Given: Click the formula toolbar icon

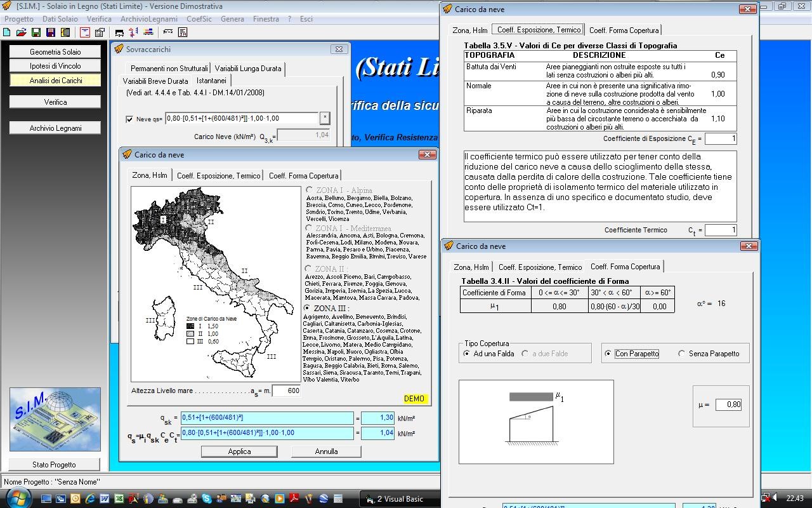Looking at the screenshot, I should pyautogui.click(x=167, y=32).
